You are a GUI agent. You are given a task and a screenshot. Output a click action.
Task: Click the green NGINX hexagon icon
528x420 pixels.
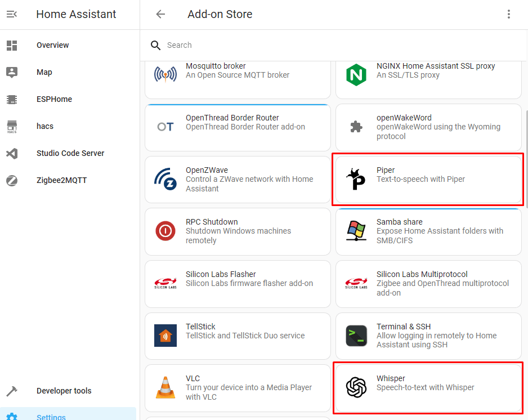(x=356, y=74)
